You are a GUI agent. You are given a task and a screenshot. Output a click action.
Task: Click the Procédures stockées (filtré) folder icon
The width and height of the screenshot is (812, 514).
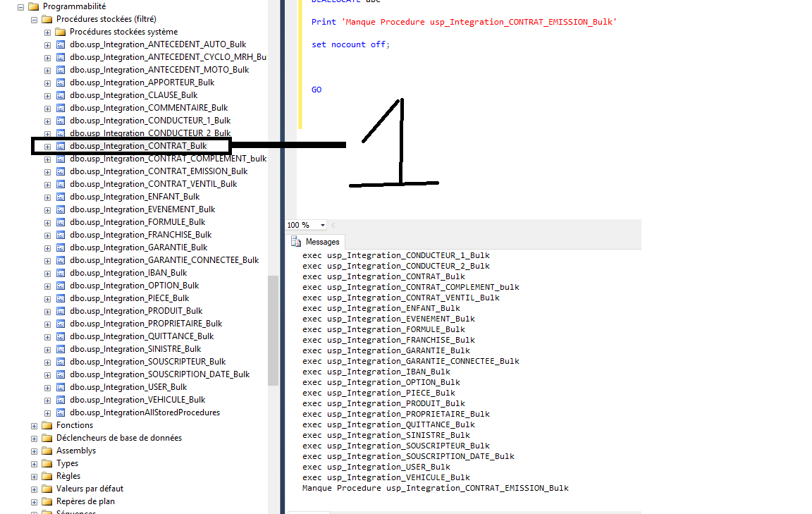pyautogui.click(x=47, y=19)
